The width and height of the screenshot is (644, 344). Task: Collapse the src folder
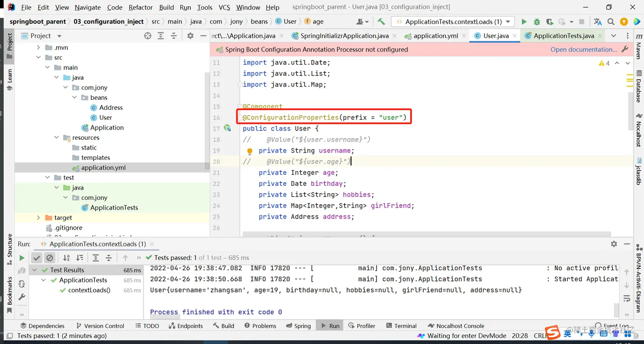(x=38, y=58)
